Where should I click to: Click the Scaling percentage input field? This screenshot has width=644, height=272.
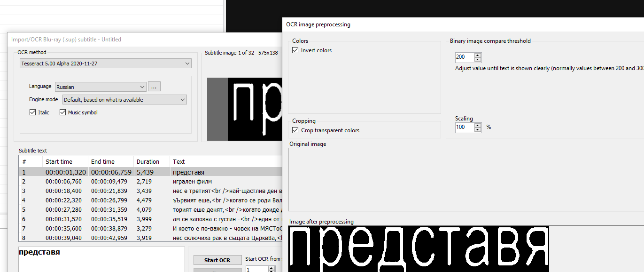tap(463, 127)
